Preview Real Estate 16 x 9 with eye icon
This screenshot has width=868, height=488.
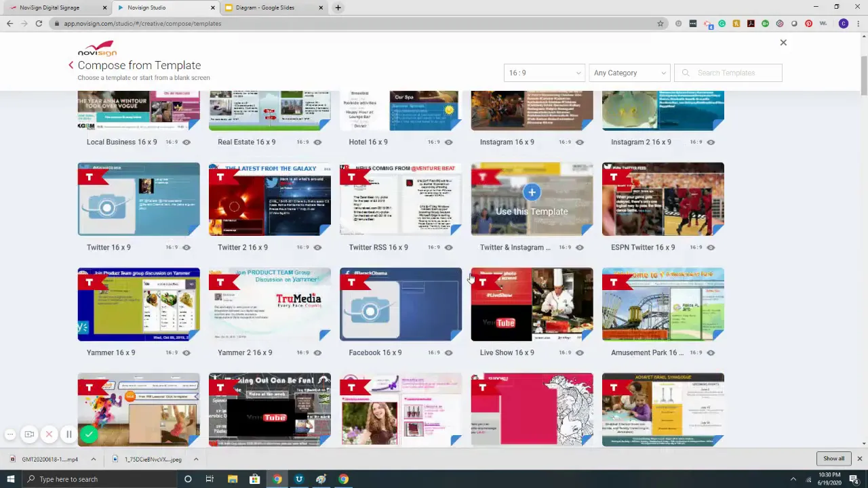(x=317, y=142)
